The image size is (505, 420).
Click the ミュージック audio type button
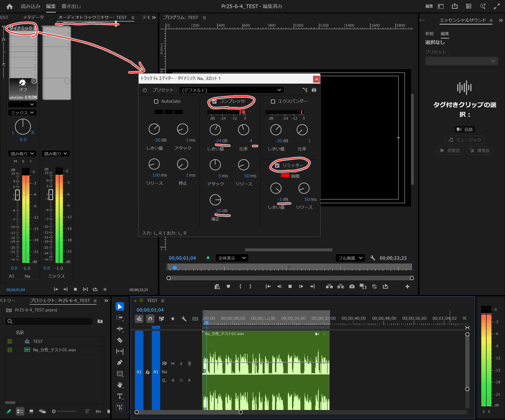[x=465, y=140]
